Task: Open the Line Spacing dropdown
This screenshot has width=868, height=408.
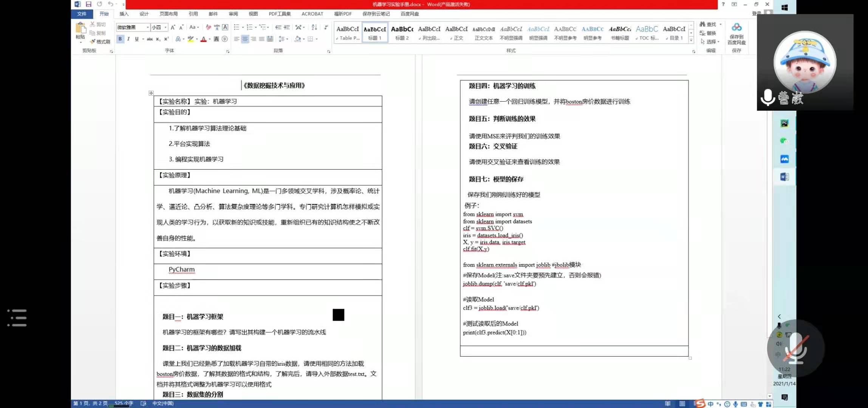Action: click(x=283, y=39)
